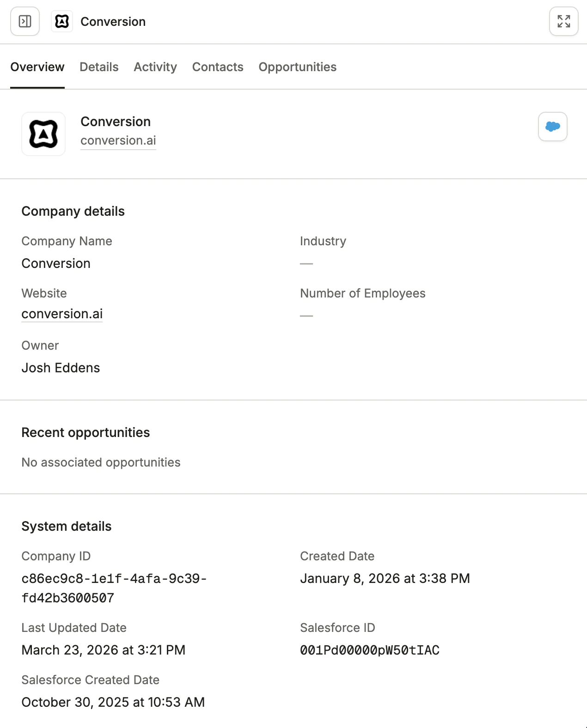Image resolution: width=587 pixels, height=728 pixels.
Task: Select the Company Name value Conversion
Action: pyautogui.click(x=56, y=263)
